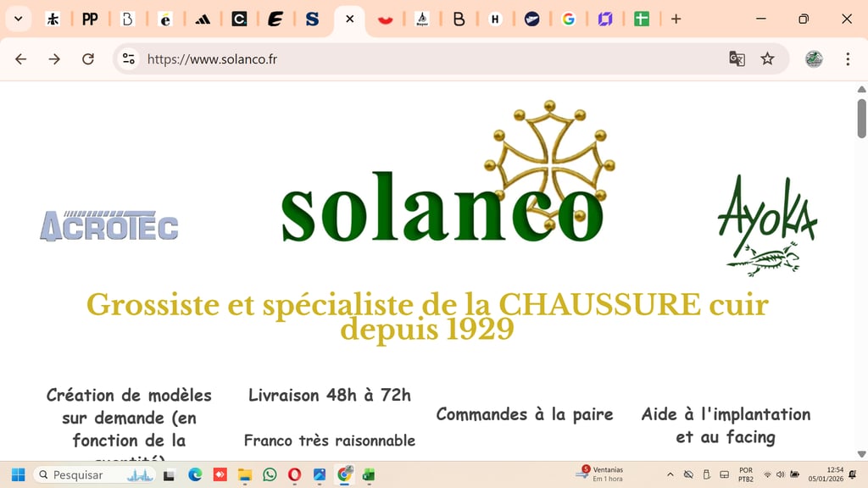
Task: Open the battery status icon
Action: pos(795,474)
